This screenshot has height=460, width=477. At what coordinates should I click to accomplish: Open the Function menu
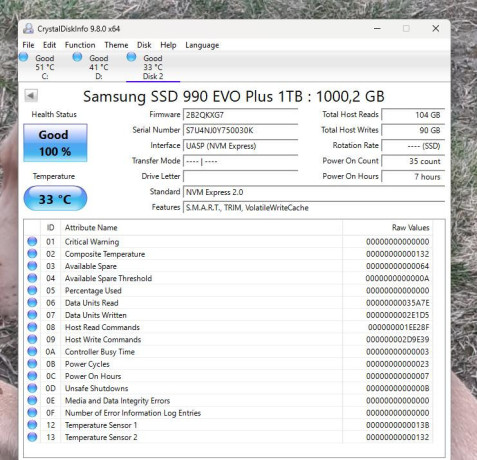click(x=80, y=45)
